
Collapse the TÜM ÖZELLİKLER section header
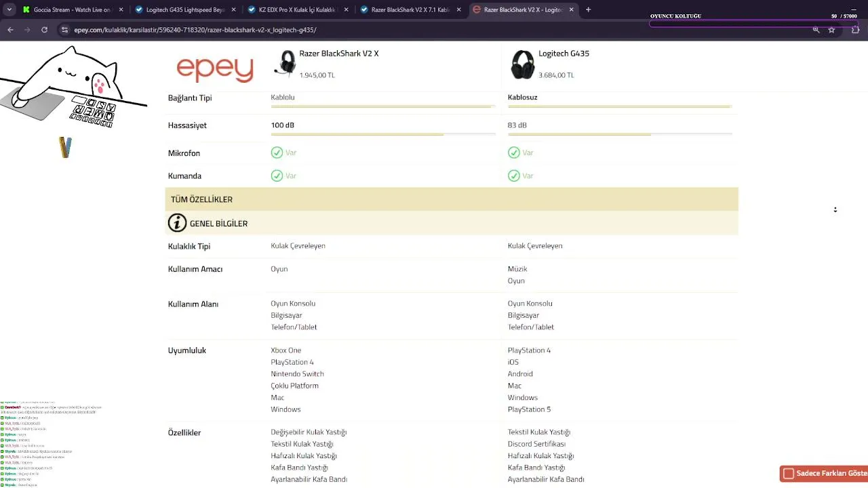(452, 199)
